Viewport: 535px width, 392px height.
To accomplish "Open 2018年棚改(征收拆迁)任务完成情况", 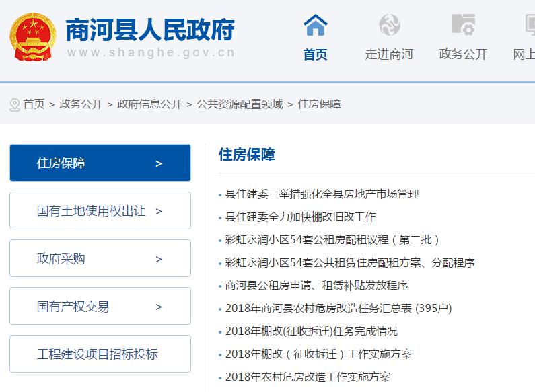I will [x=311, y=331].
